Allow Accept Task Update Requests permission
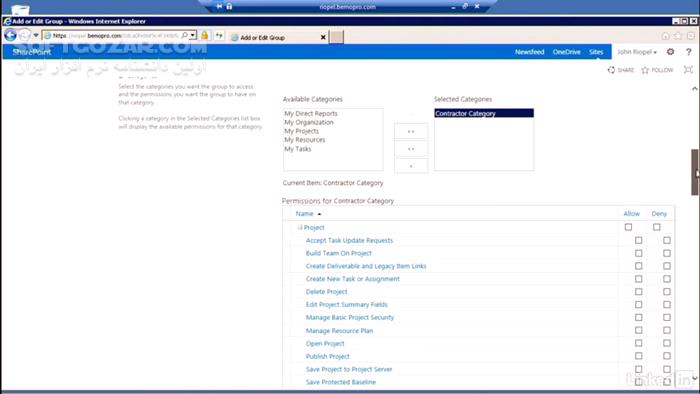The image size is (700, 394). pos(638,240)
